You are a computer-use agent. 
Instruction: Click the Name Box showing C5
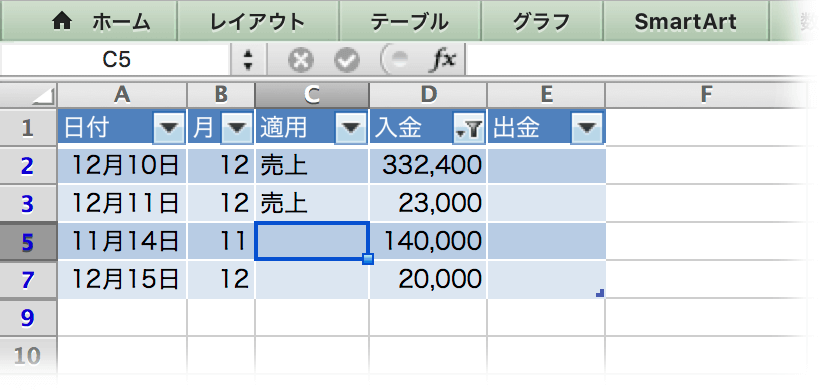(x=116, y=60)
